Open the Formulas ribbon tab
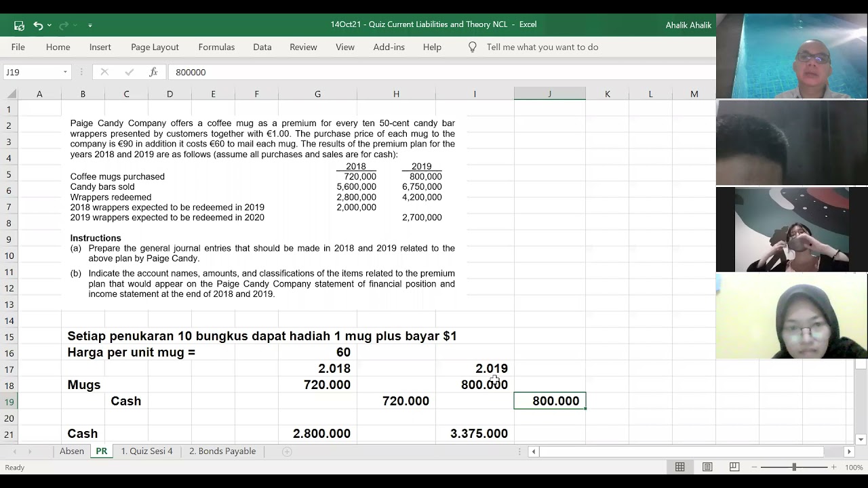The height and width of the screenshot is (488, 868). pos(216,47)
